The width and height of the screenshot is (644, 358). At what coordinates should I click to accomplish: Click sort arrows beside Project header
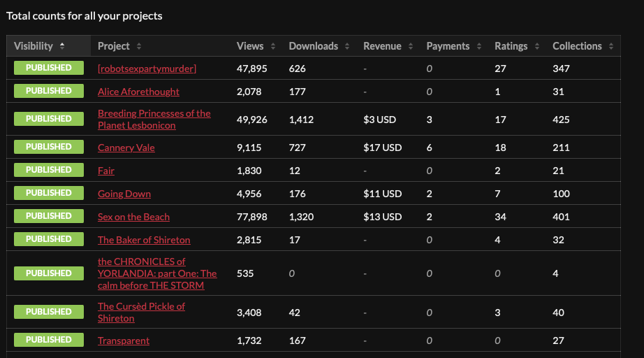(x=139, y=46)
